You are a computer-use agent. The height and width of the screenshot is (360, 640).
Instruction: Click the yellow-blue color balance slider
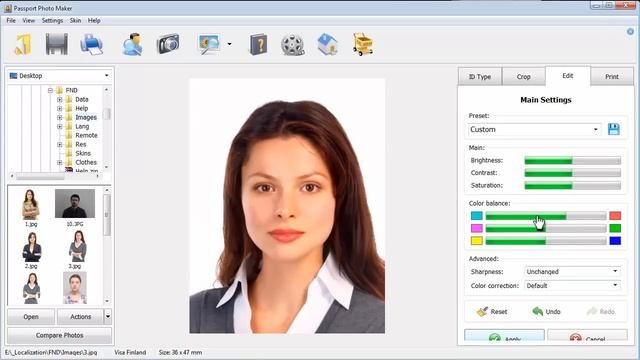pyautogui.click(x=546, y=241)
